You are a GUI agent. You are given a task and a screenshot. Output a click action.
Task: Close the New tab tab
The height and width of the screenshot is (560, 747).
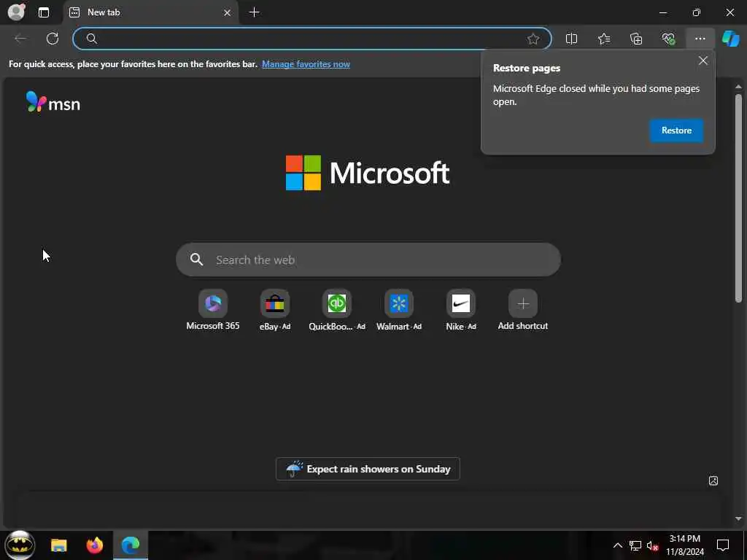click(x=228, y=13)
